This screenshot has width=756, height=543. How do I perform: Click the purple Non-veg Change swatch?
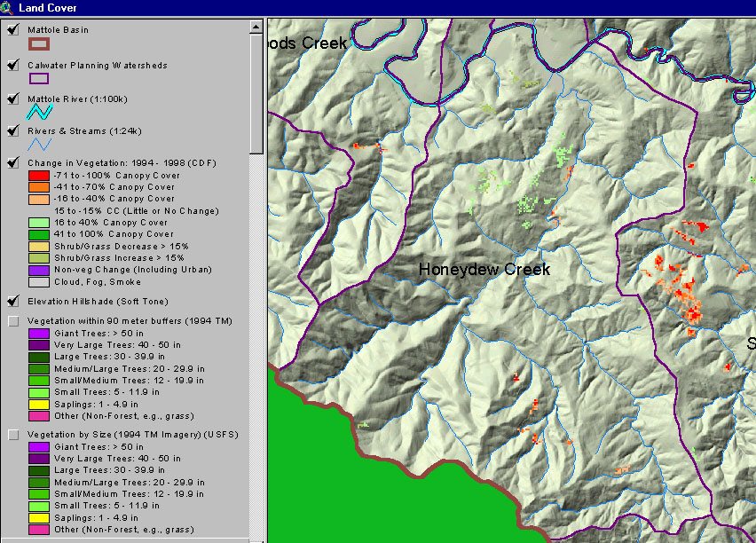[x=38, y=270]
